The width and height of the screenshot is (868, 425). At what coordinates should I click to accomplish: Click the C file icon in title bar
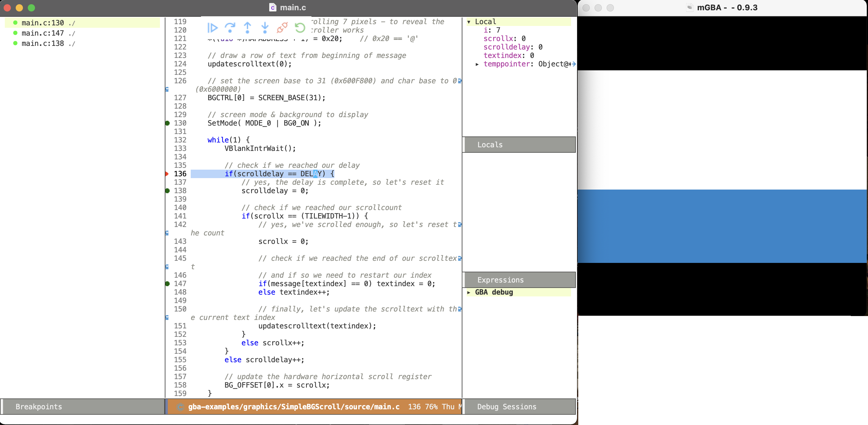[273, 8]
